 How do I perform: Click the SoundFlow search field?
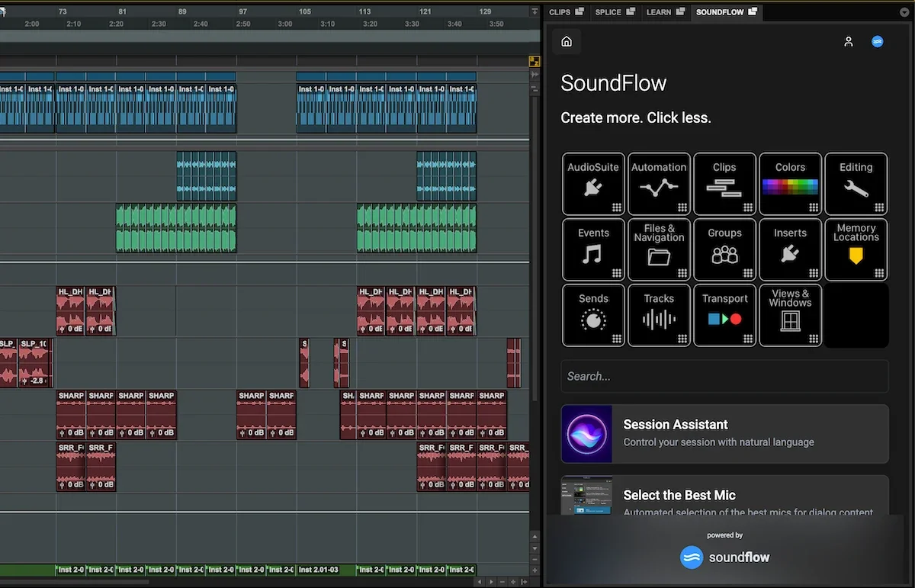[x=724, y=376]
